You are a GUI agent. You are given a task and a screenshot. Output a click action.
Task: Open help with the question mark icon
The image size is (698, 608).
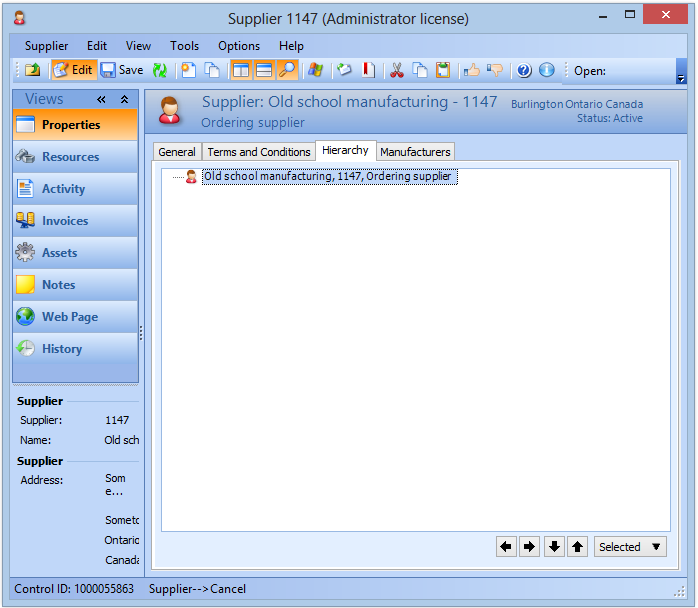click(524, 70)
